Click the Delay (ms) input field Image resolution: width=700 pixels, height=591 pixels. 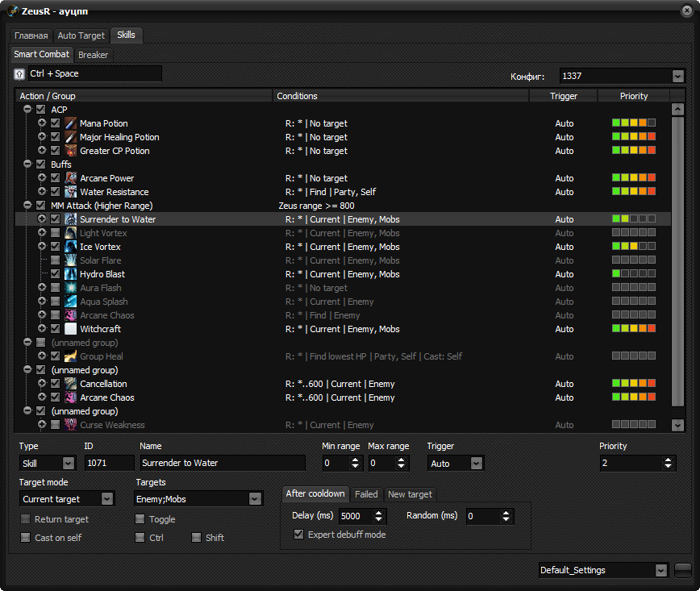(356, 516)
